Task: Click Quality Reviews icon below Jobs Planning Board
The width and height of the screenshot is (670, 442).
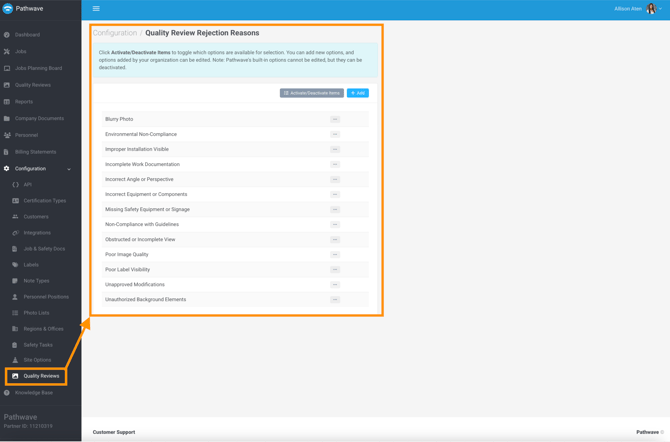Action: (x=6, y=85)
